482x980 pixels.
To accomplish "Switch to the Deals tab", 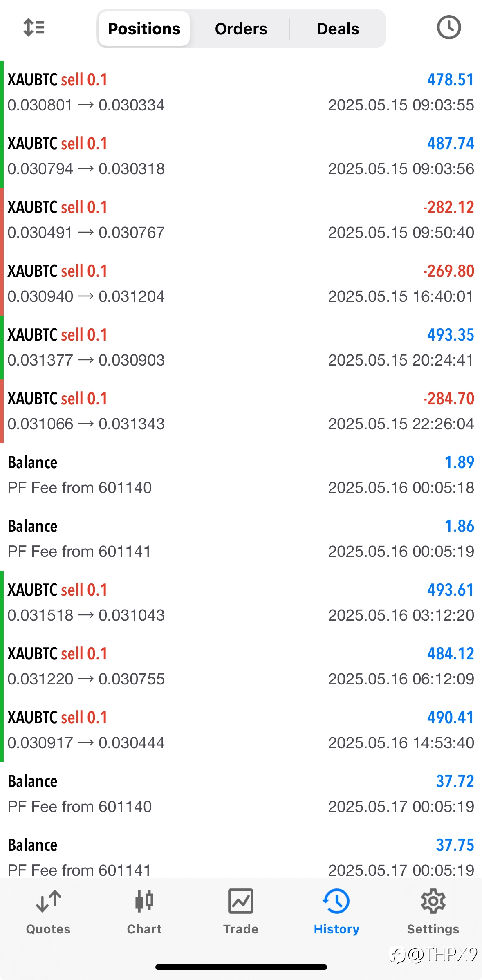I will point(338,29).
